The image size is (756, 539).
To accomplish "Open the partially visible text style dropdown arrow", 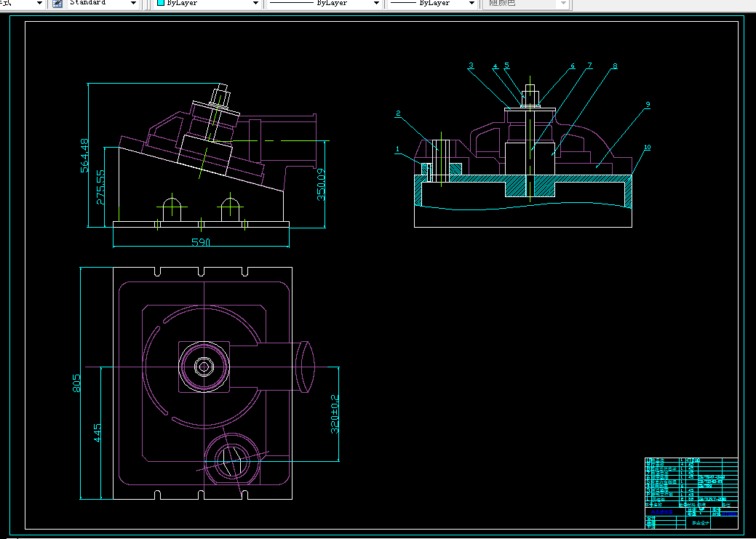I will (x=38, y=4).
